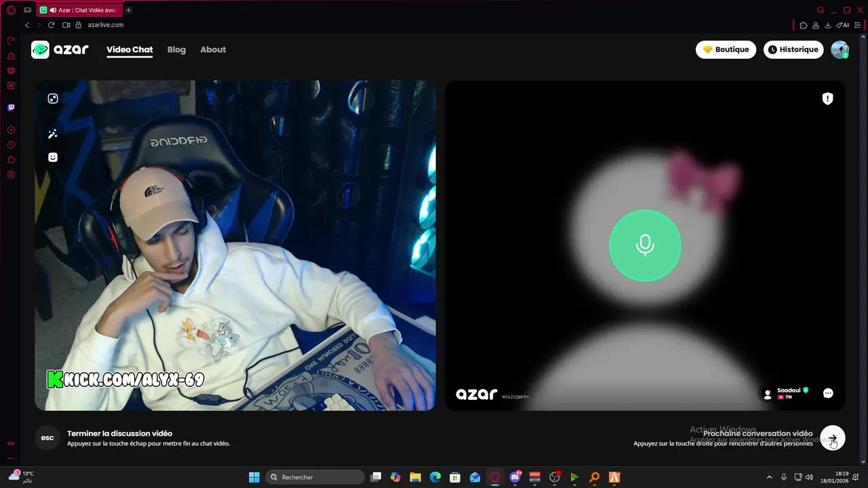Screen dimensions: 868x488
Task: Click the taskbar Rechercher search box
Action: click(x=315, y=477)
